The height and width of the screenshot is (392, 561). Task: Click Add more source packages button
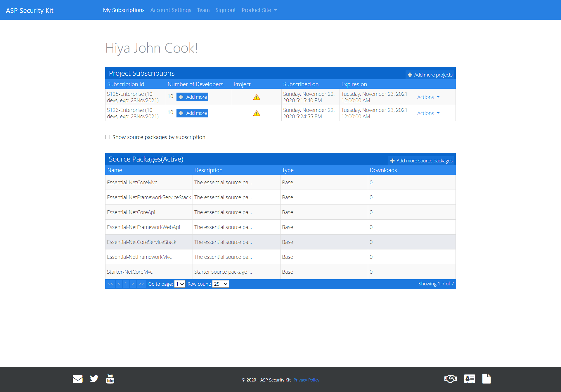[421, 161]
